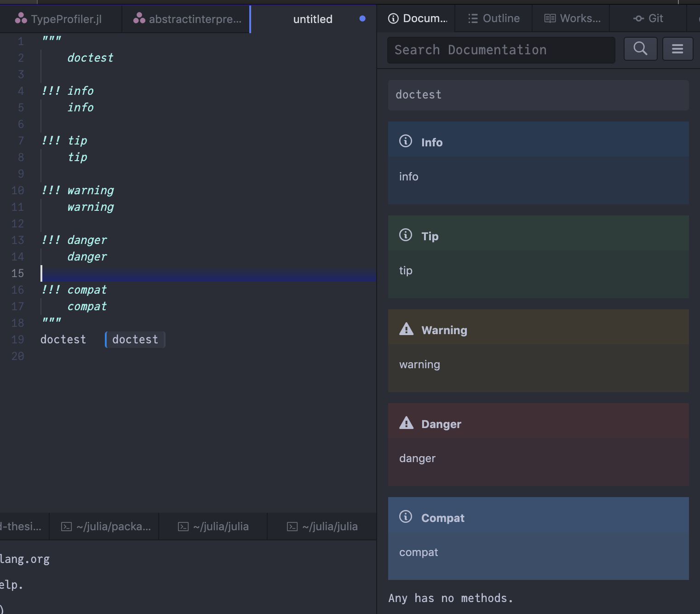Select the last ~/julia/julia terminal tab

(x=322, y=527)
